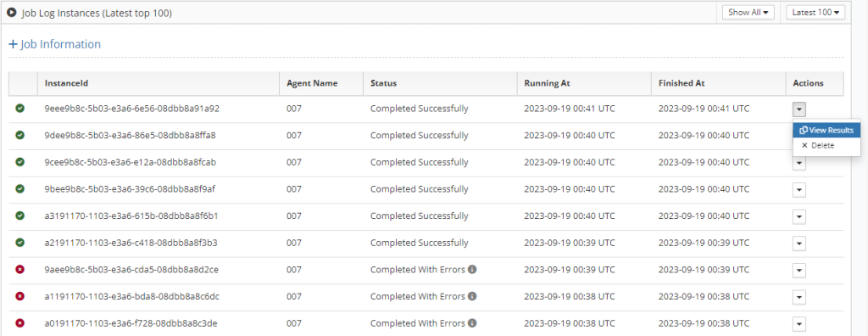Select instance ID a0191170-1103-e3a6-f728-08dbb8a8c3de

coord(131,323)
